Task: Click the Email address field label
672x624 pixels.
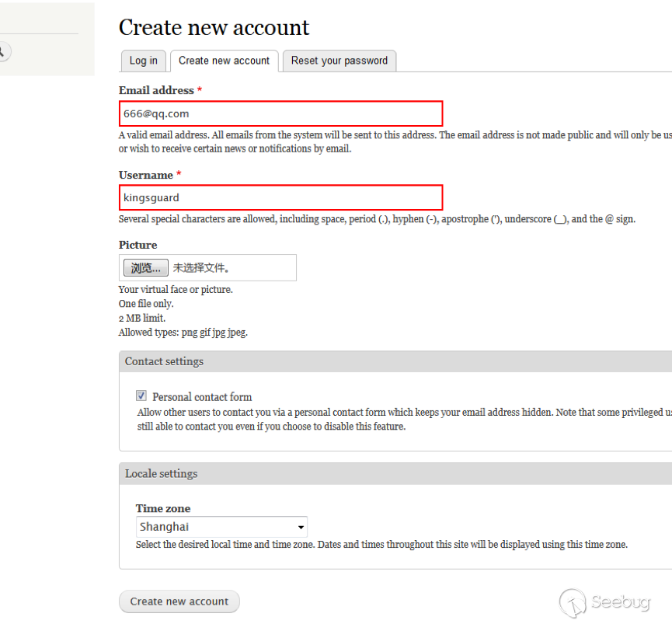Action: 156,90
